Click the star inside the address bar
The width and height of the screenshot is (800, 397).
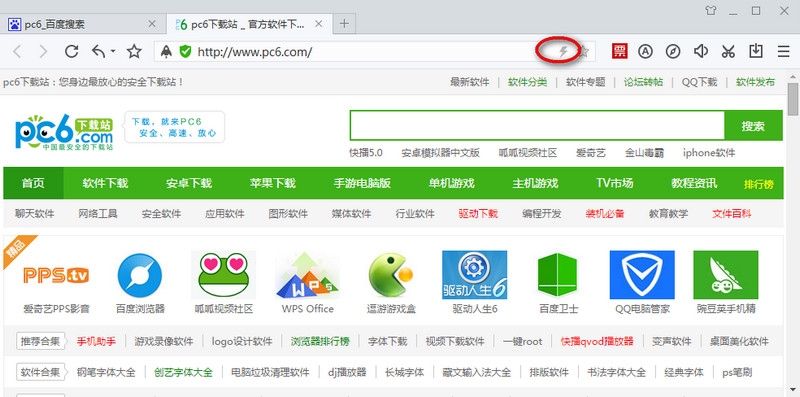(585, 51)
